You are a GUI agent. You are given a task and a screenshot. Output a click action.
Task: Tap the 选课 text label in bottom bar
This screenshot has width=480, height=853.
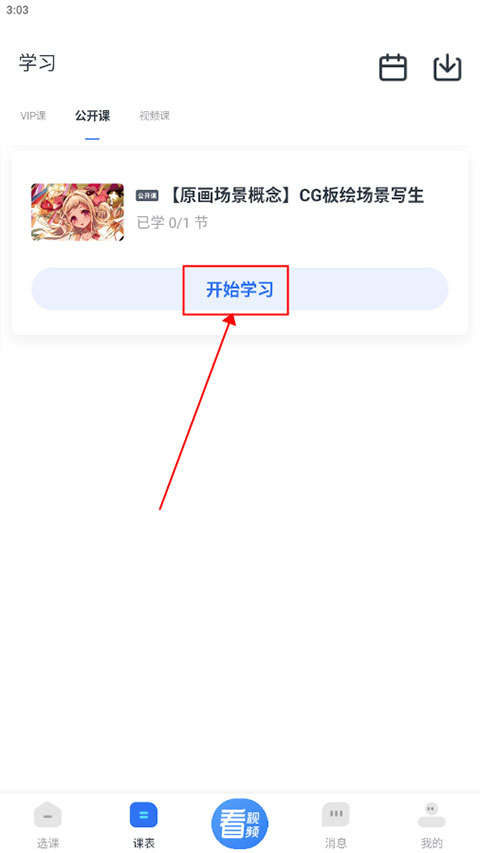48,843
